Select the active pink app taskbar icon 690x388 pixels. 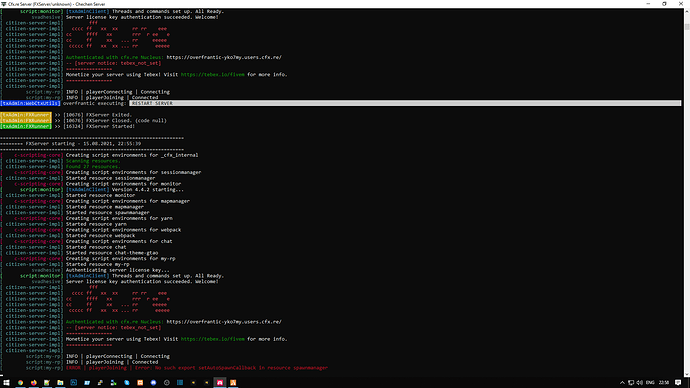pyautogui.click(x=220, y=383)
